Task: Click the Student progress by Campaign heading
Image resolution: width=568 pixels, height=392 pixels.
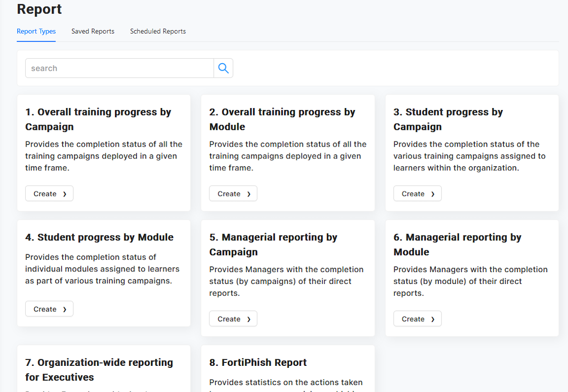Action: [448, 119]
